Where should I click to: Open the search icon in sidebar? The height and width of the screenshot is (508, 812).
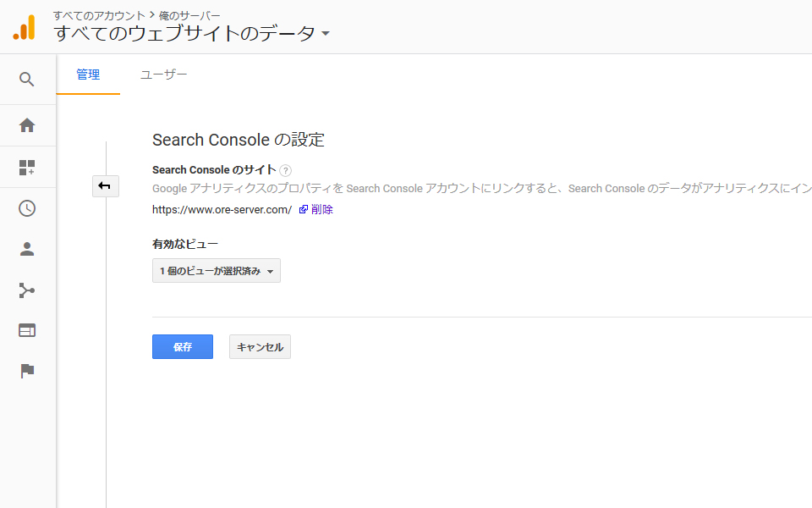tap(27, 80)
